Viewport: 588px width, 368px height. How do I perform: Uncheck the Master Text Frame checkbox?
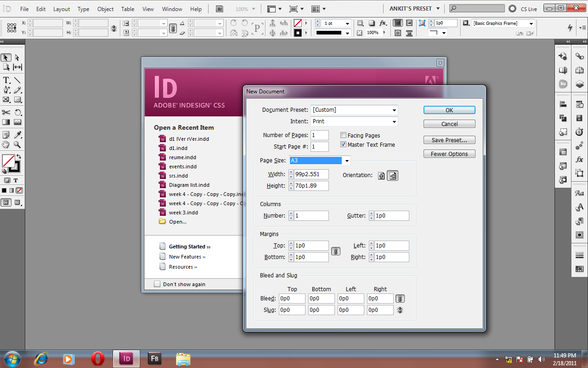343,144
